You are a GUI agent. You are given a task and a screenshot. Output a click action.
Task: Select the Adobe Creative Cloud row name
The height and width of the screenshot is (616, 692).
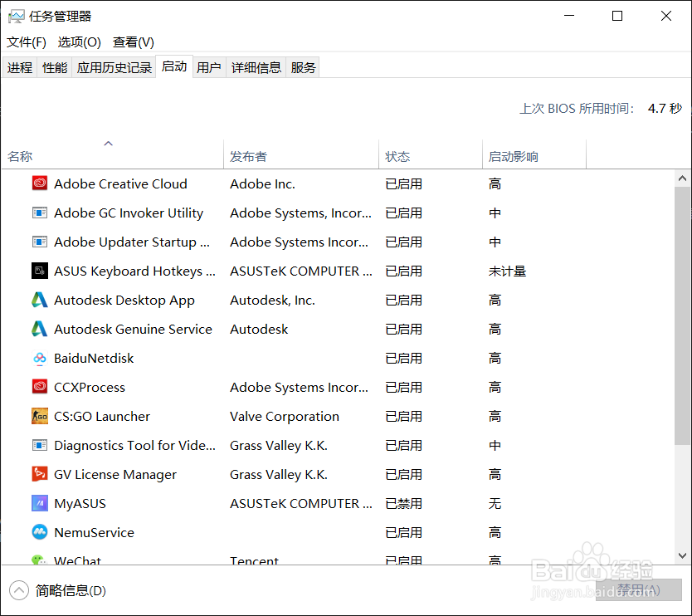(x=120, y=183)
